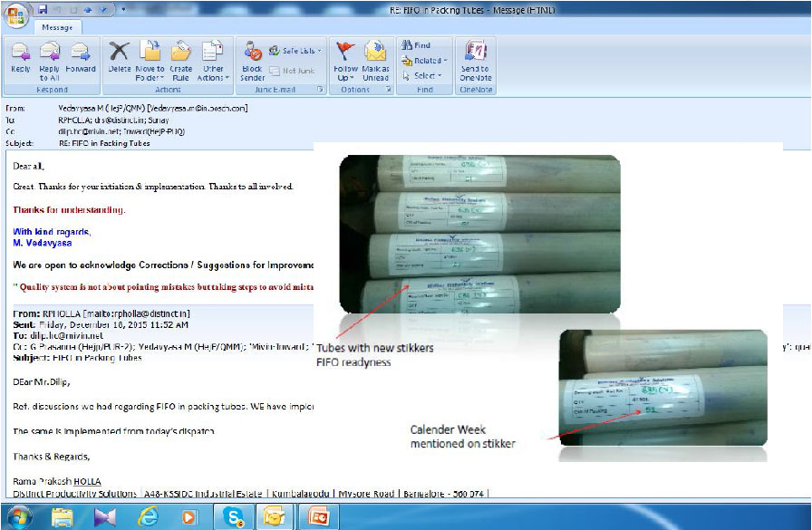
Task: Expand the Other Actions menu
Action: click(x=213, y=61)
